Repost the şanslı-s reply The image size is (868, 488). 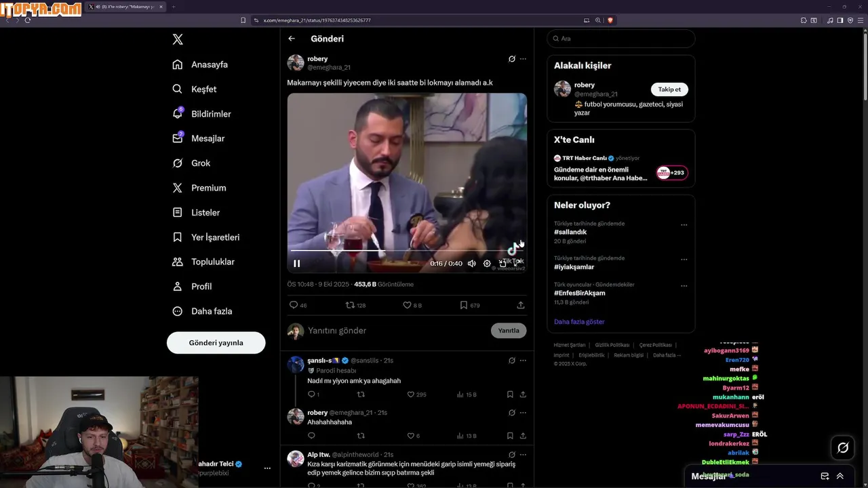point(361,394)
